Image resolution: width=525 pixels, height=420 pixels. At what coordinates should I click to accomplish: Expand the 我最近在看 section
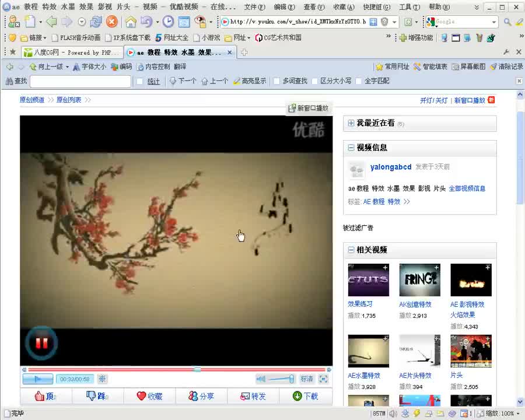(x=351, y=123)
